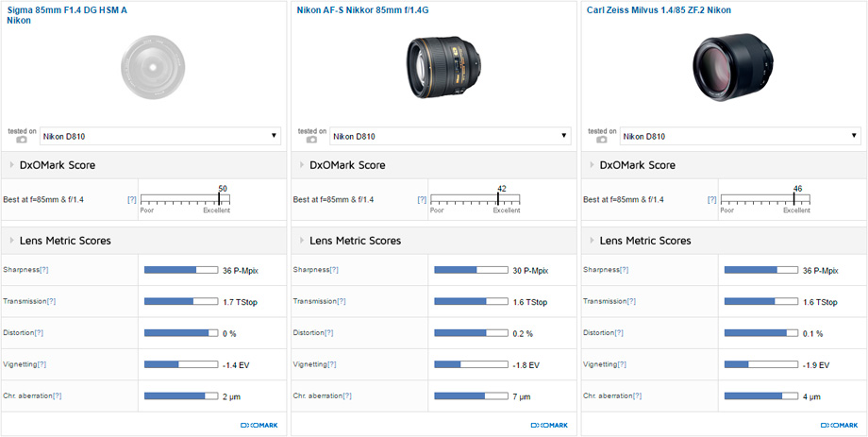Viewport: 868px width, 437px height.
Task: Click the DxOMark logo in the Zeiss panel
Action: [x=839, y=426]
